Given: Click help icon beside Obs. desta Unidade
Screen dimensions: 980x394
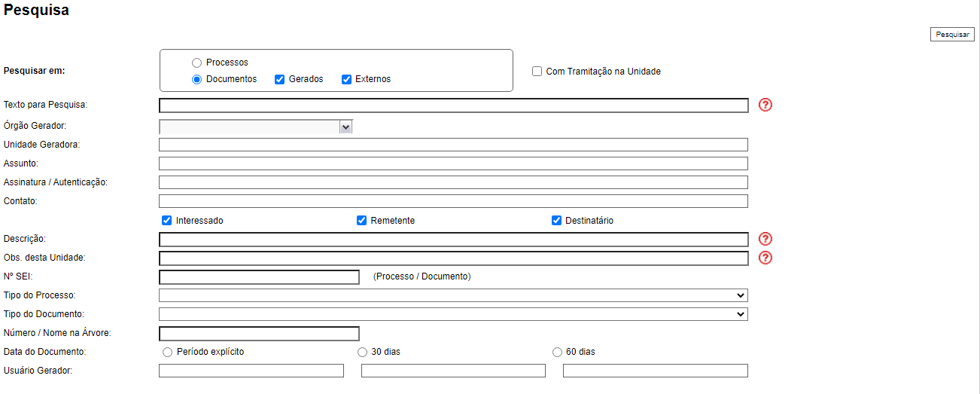Looking at the screenshot, I should pos(765,258).
